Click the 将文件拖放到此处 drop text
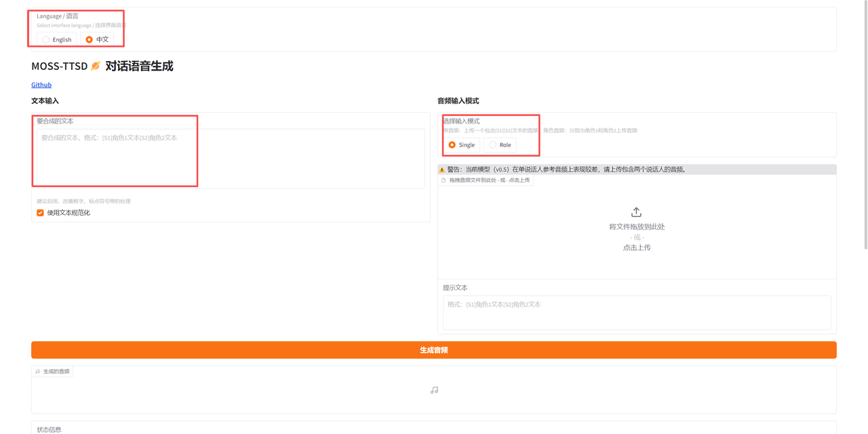This screenshot has width=868, height=434. (637, 226)
